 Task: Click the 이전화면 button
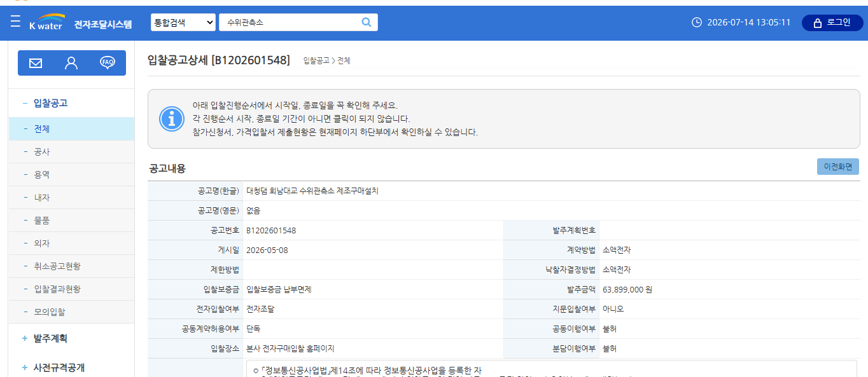coord(837,167)
